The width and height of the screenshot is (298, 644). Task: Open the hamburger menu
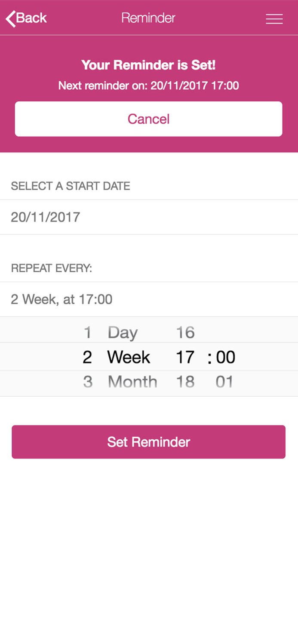274,19
